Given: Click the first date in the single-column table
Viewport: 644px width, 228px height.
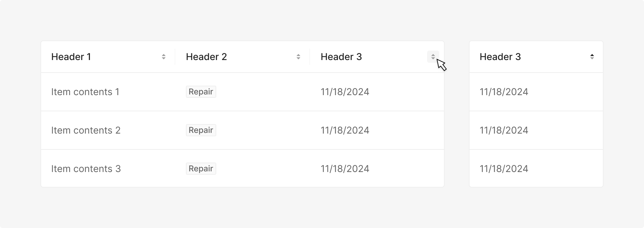Looking at the screenshot, I should point(504,92).
